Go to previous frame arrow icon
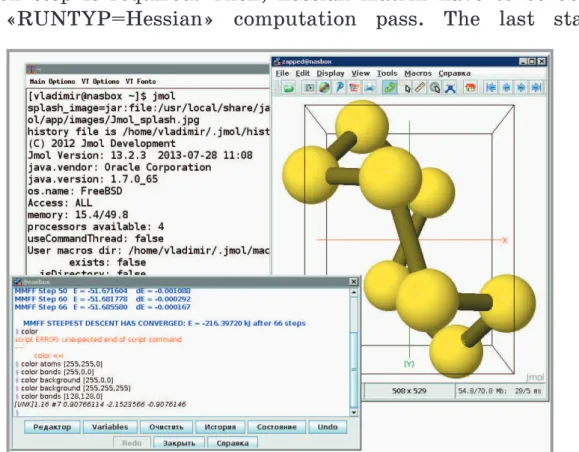 (x=506, y=88)
